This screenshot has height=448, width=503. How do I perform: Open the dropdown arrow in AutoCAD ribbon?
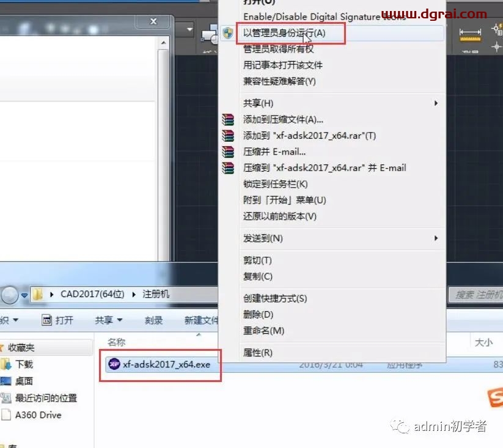point(190,29)
